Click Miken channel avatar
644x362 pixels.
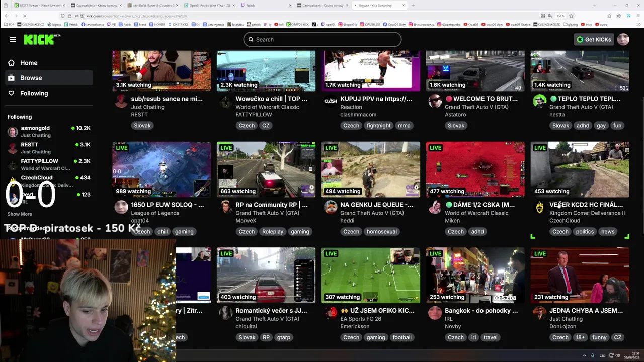pos(435,207)
